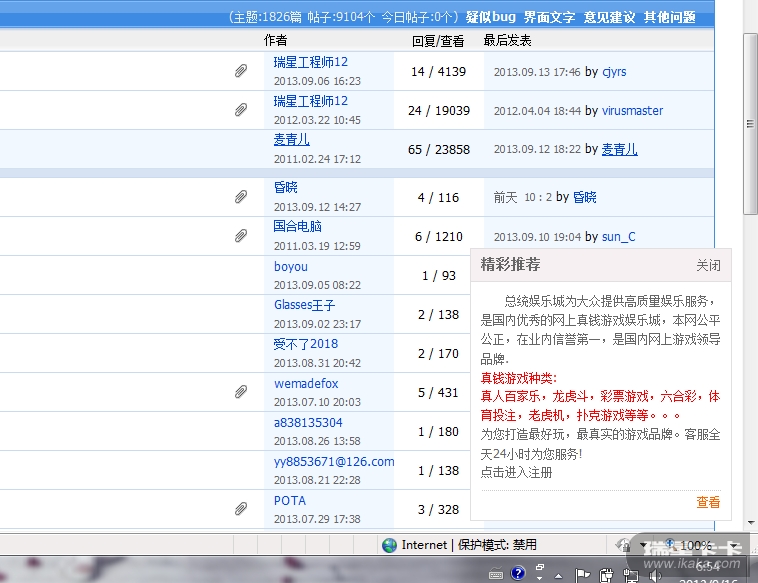
Task: Click the red 真钱游戏种类 text in popup
Action: click(519, 378)
